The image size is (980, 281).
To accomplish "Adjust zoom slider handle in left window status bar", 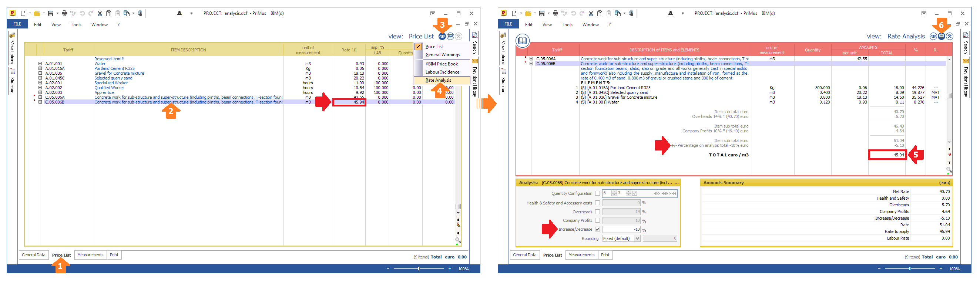I will point(419,269).
